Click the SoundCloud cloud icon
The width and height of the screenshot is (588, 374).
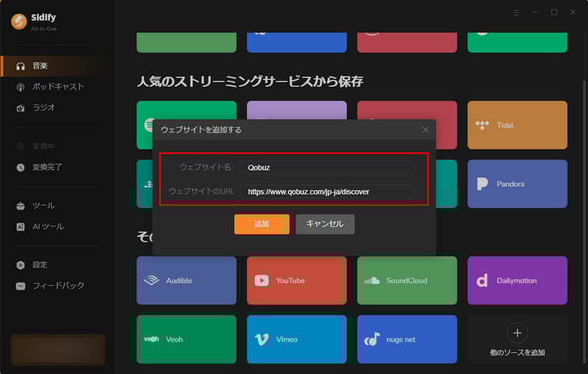point(372,280)
